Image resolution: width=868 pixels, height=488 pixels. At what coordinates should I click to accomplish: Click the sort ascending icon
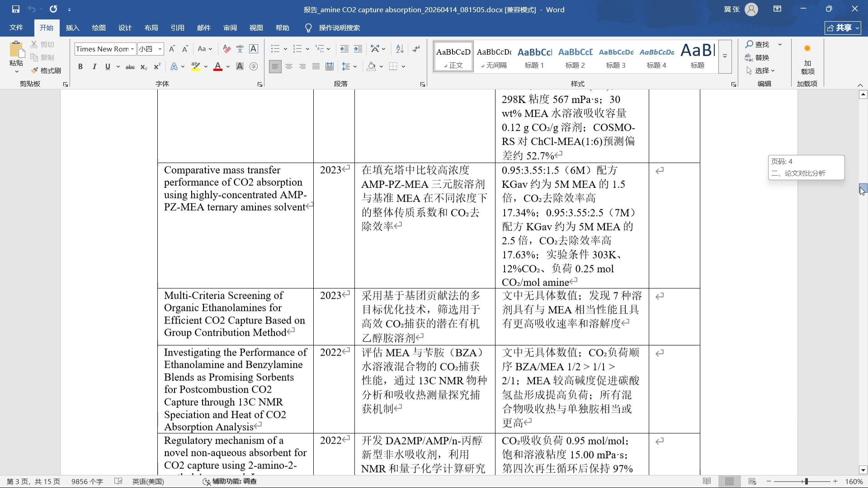pos(400,49)
